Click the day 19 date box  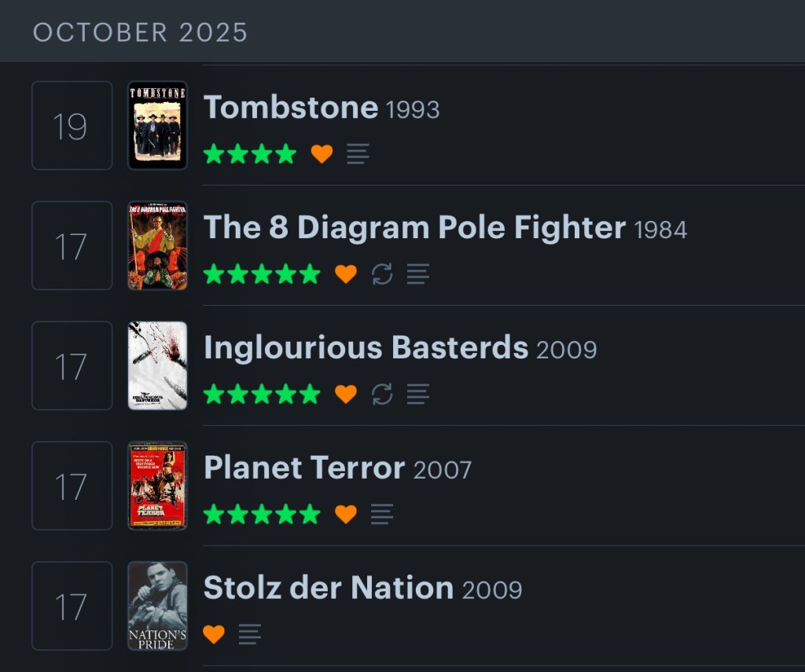(72, 126)
